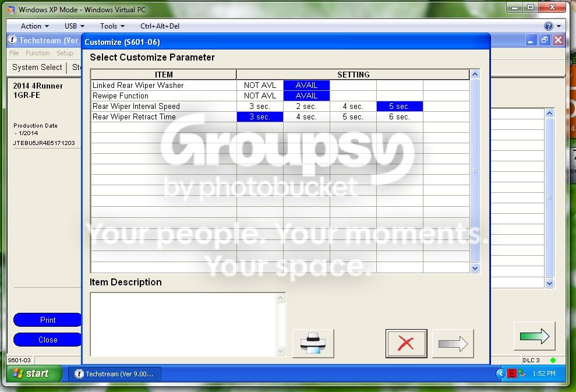Switch to System Select tab
576x392 pixels.
click(x=37, y=67)
